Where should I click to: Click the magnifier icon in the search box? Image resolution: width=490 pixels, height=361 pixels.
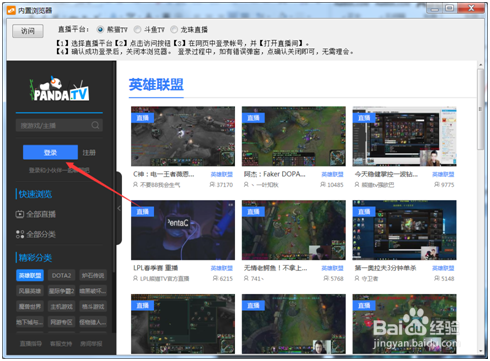point(95,125)
